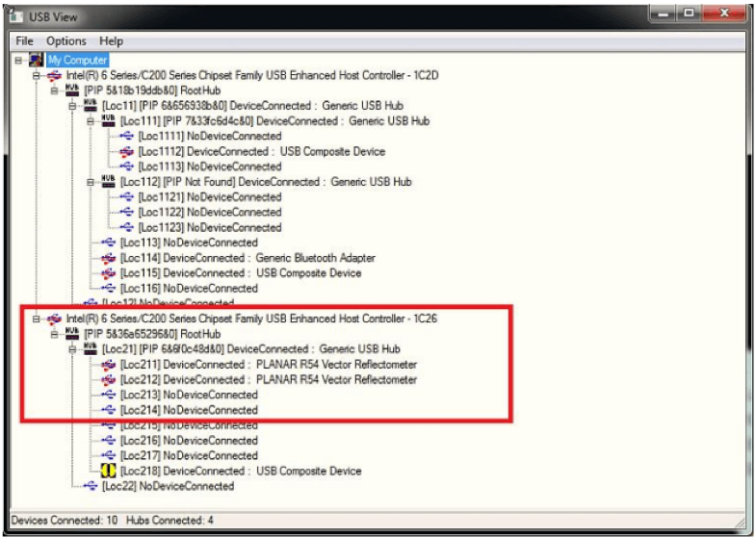The image size is (756, 537).
Task: Select Loc218 USB Composite Device
Action: 241,471
